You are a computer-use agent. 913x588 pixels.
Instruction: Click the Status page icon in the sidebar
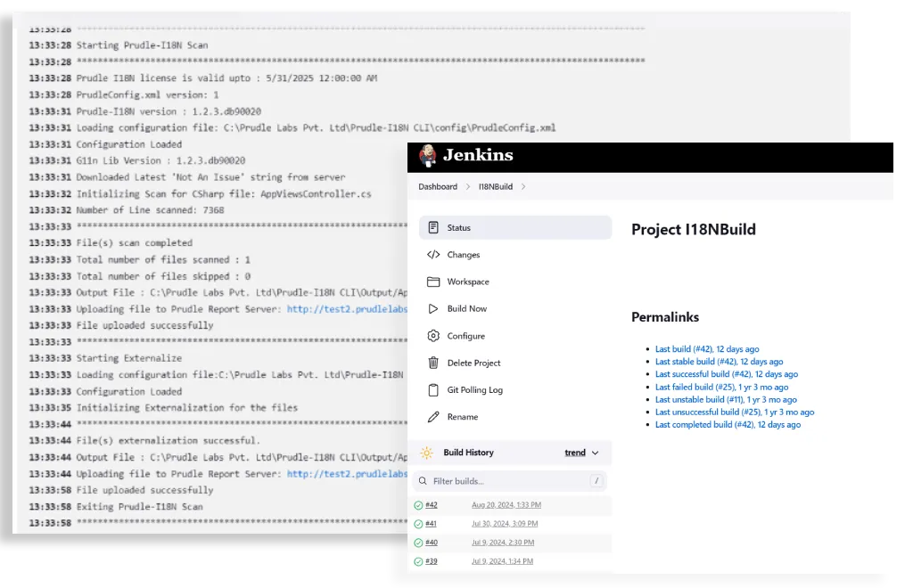(433, 227)
